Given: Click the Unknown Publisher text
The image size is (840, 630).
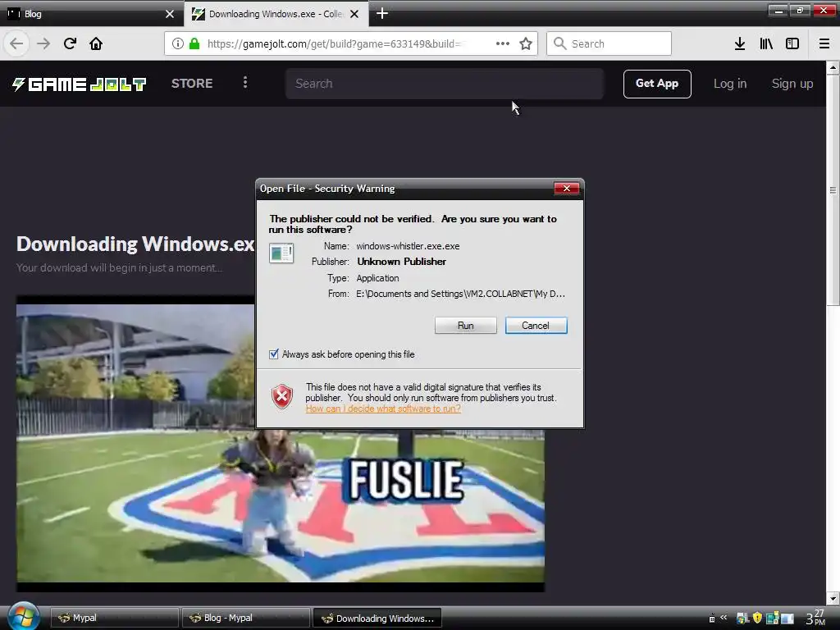Looking at the screenshot, I should [402, 262].
